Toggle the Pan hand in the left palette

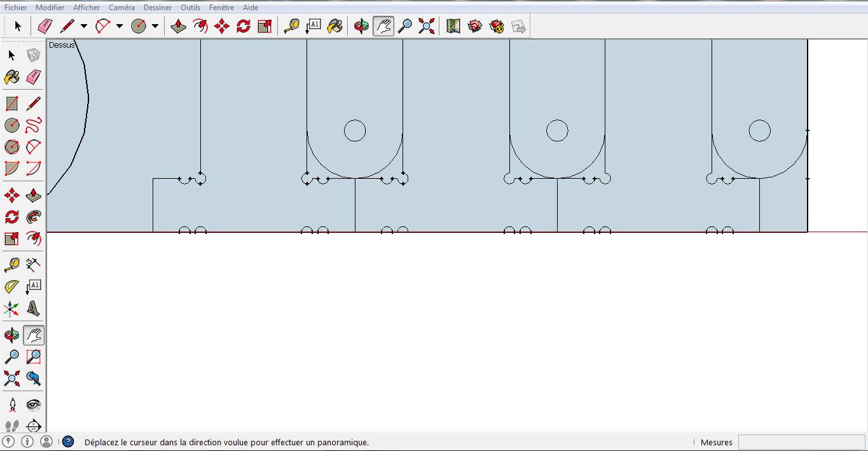pos(34,335)
